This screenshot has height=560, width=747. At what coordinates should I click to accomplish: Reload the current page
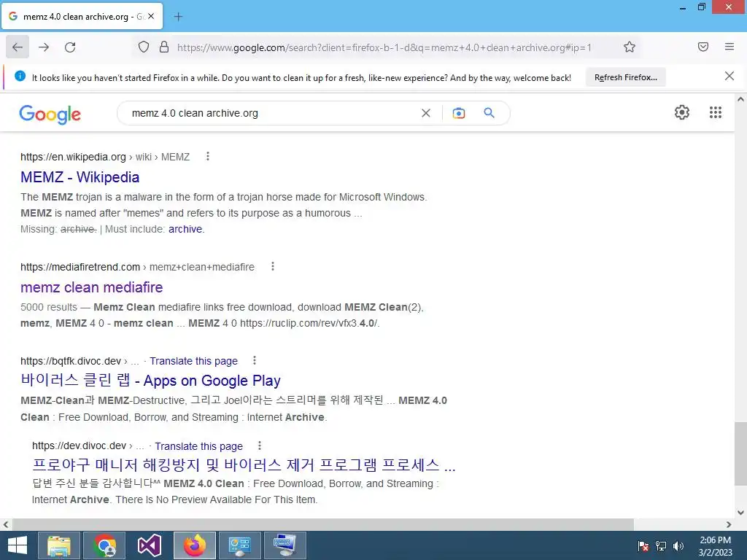click(x=70, y=47)
